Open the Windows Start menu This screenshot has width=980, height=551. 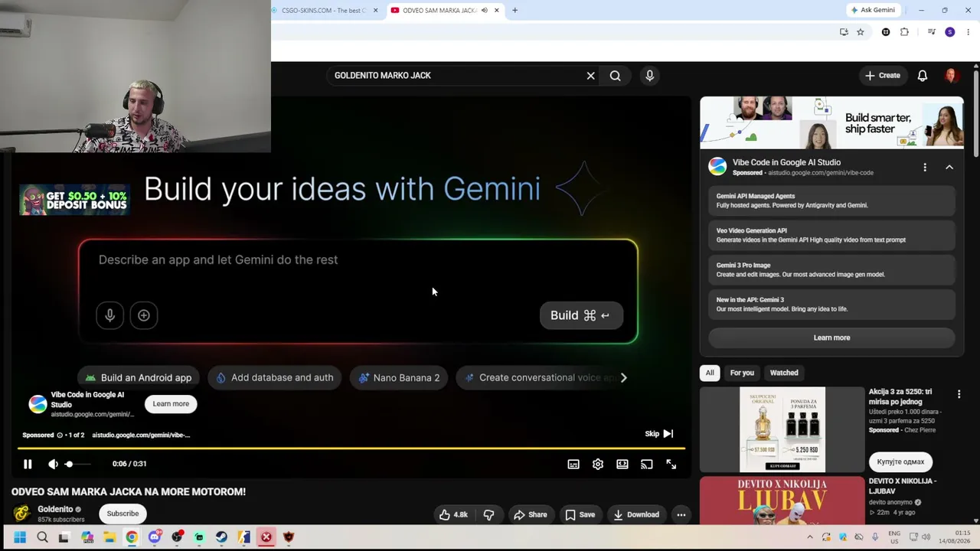coord(20,537)
